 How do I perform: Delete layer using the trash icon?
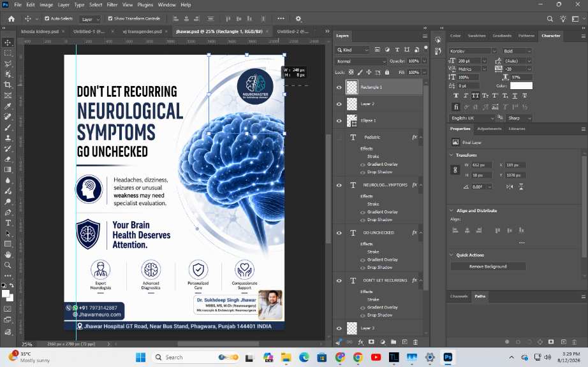(x=416, y=342)
